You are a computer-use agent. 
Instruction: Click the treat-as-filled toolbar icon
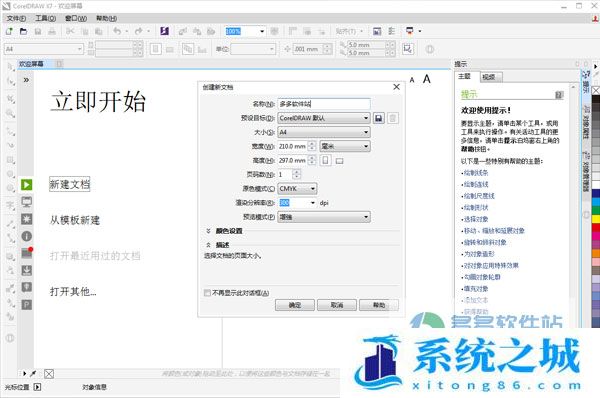tap(408, 49)
